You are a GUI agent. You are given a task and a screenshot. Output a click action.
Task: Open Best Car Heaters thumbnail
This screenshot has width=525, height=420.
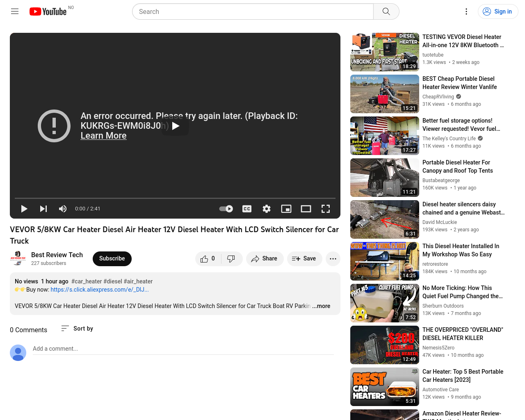pyautogui.click(x=385, y=387)
